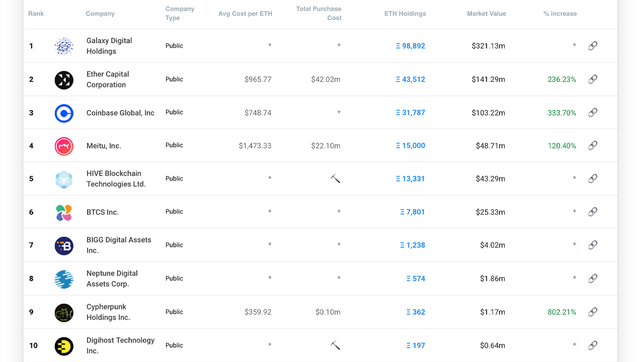Screen dimensions: 644x362
Task: Click the 120.40% increase value
Action: (x=562, y=146)
